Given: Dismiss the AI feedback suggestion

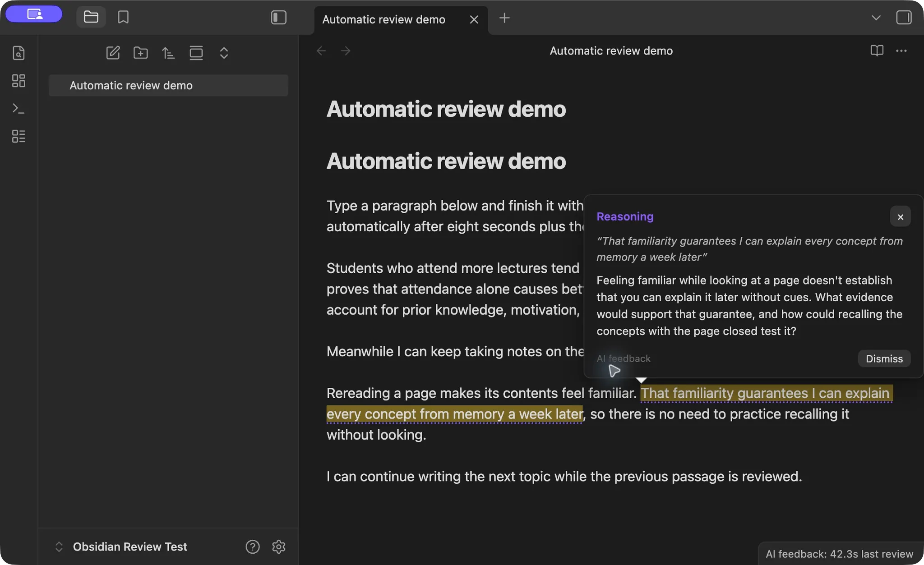Looking at the screenshot, I should pos(884,358).
